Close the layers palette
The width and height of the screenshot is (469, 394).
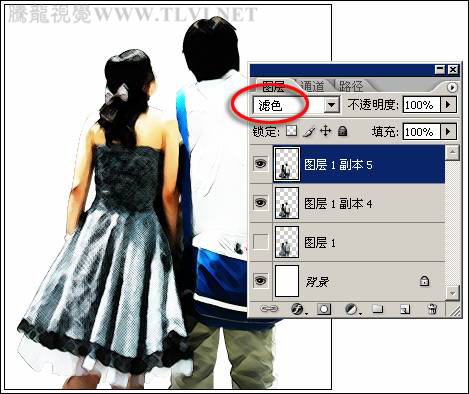click(x=453, y=70)
